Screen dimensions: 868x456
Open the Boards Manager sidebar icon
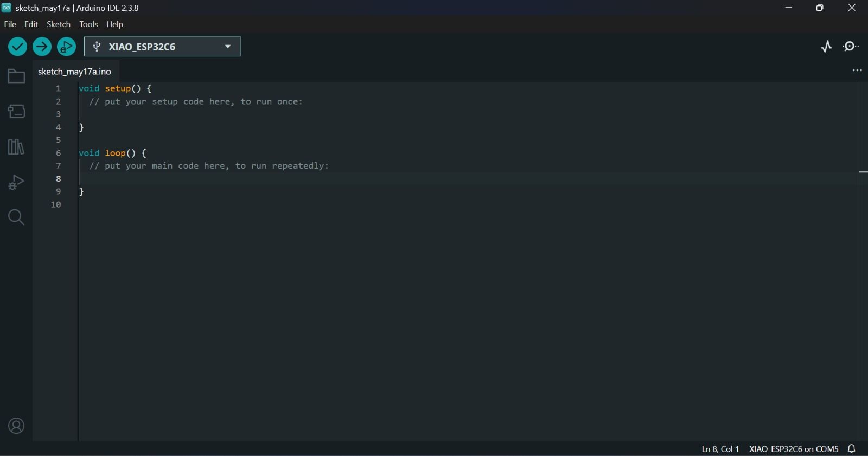click(x=16, y=112)
